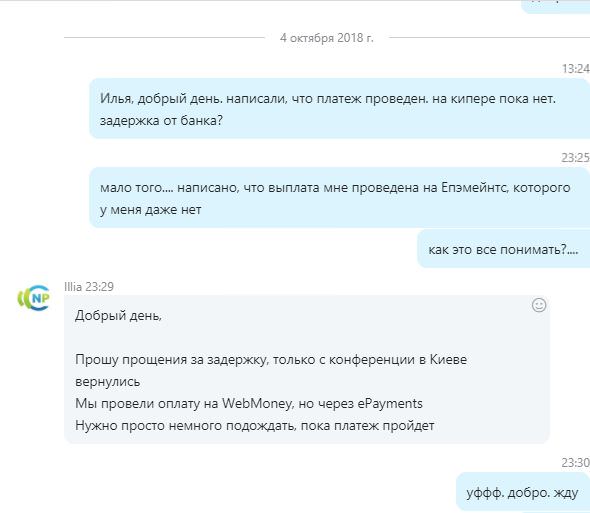Screen dimensions: 590x513
Task: Select the 'уффф. добро. жду' message bubble
Action: (523, 492)
